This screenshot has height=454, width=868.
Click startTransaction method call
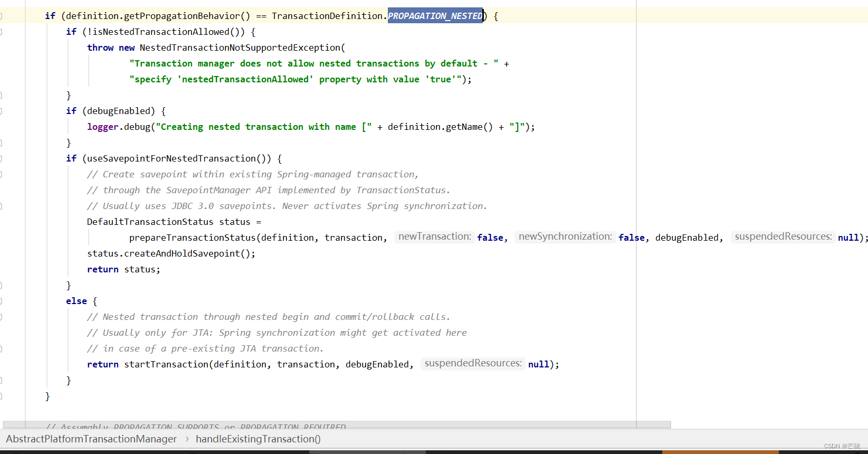pos(166,364)
